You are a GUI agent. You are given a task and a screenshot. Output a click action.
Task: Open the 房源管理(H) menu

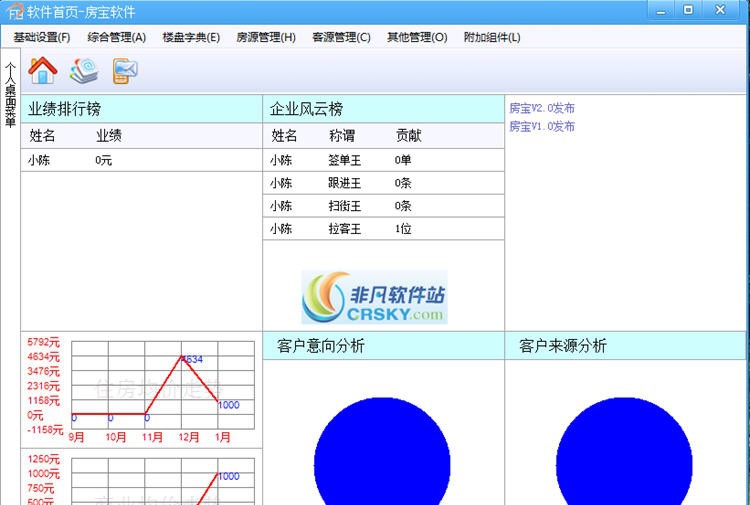tap(266, 37)
